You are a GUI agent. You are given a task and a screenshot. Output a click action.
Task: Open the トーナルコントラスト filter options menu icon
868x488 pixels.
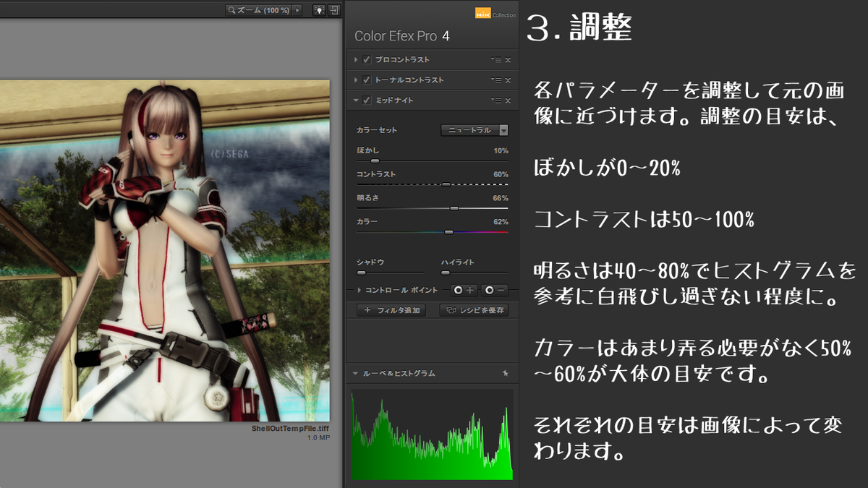click(x=495, y=80)
